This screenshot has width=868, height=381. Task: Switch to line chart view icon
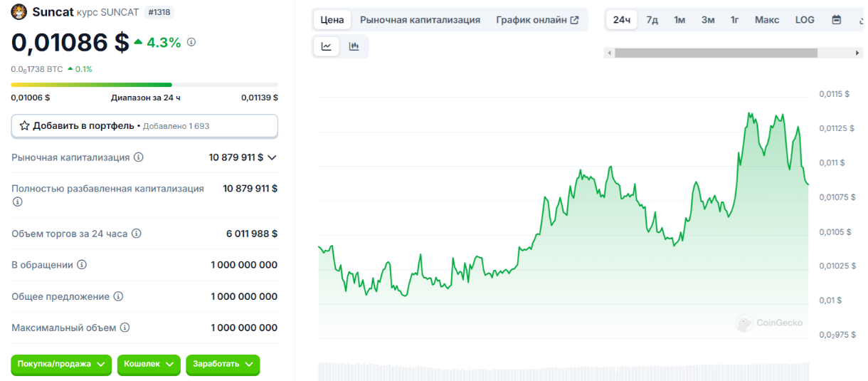pos(327,46)
